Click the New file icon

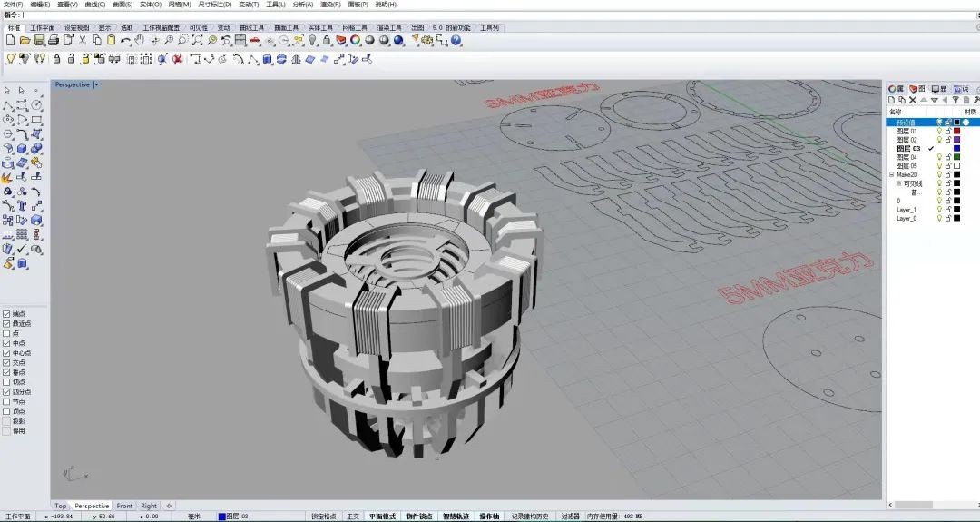(10, 41)
